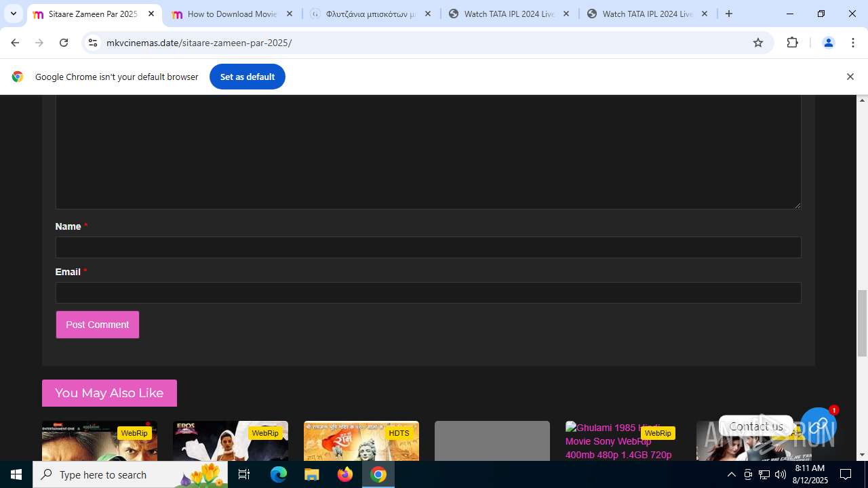Bookmark this page with the star icon
The image size is (868, 488).
(x=758, y=43)
